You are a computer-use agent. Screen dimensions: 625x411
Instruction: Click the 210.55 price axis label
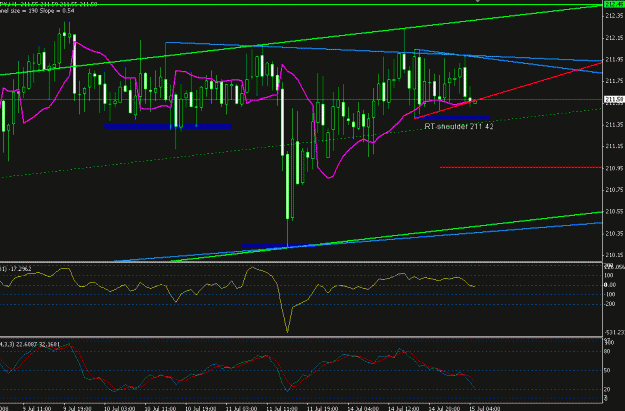pyautogui.click(x=614, y=211)
